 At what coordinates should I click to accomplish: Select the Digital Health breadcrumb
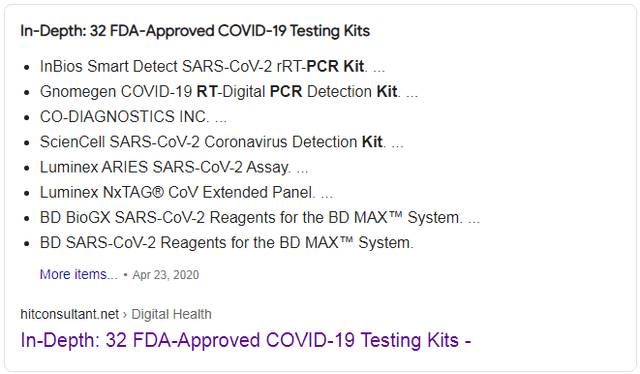point(171,314)
